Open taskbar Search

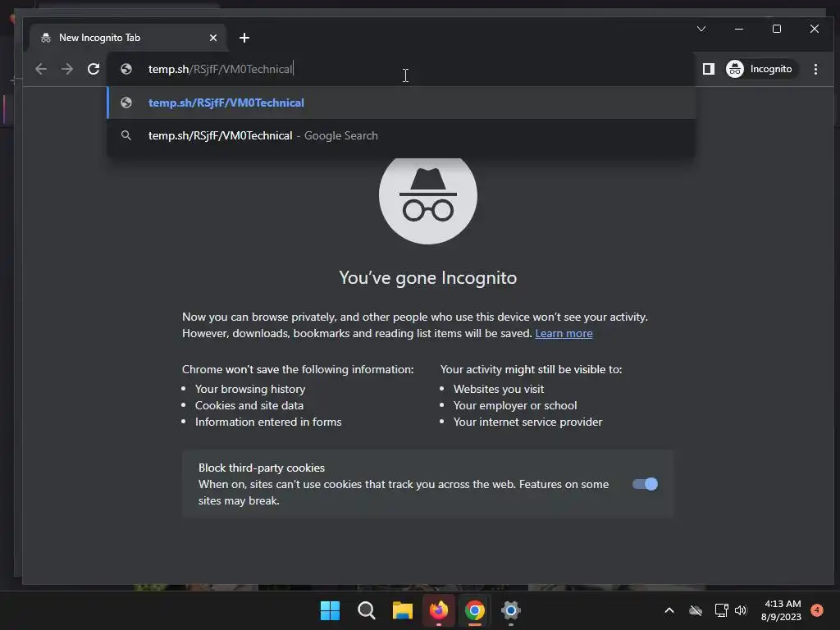tap(367, 610)
